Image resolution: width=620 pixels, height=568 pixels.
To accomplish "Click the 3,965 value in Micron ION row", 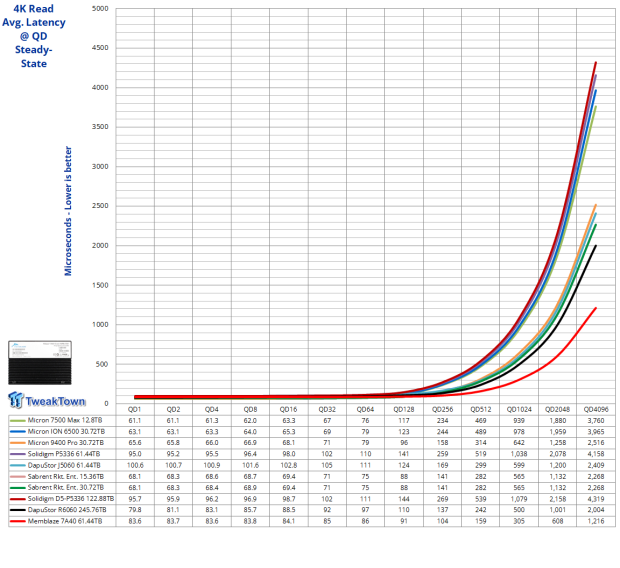I will pos(596,432).
